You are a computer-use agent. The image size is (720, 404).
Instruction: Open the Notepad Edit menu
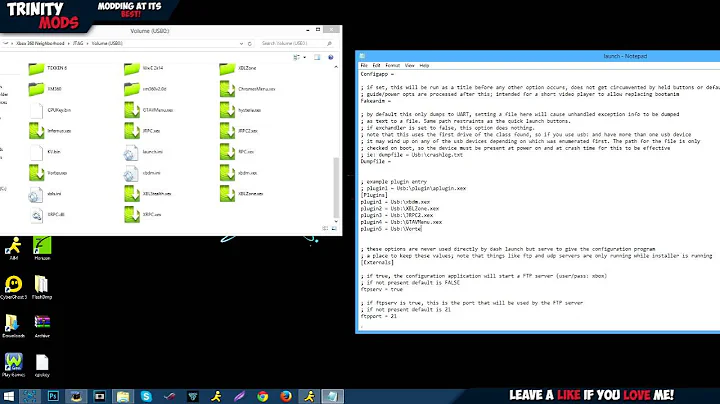point(377,66)
